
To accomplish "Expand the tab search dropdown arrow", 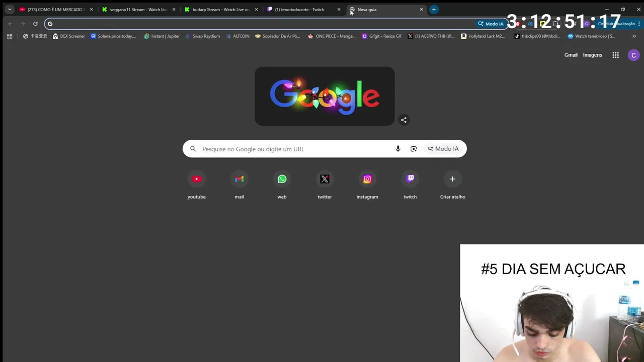I will (9, 10).
